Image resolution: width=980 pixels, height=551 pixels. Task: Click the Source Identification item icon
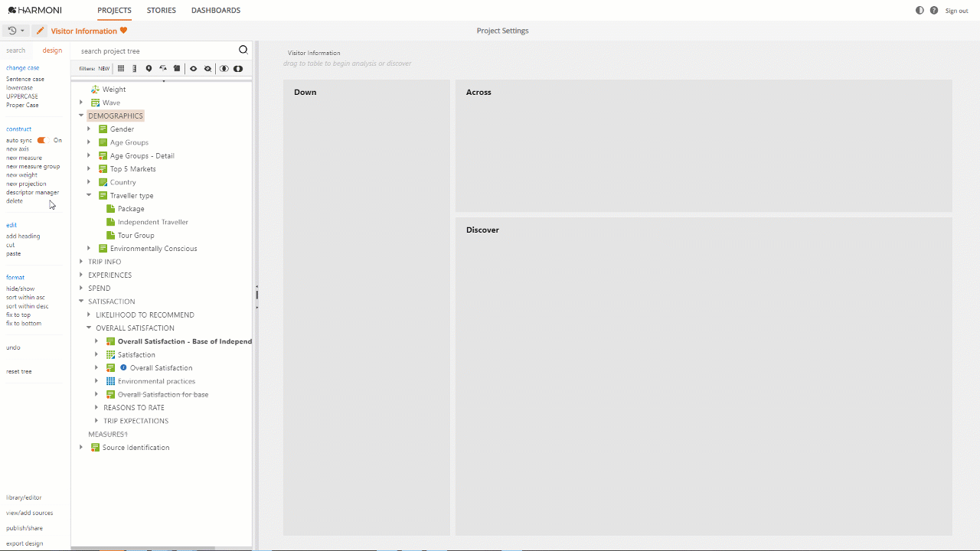click(95, 448)
